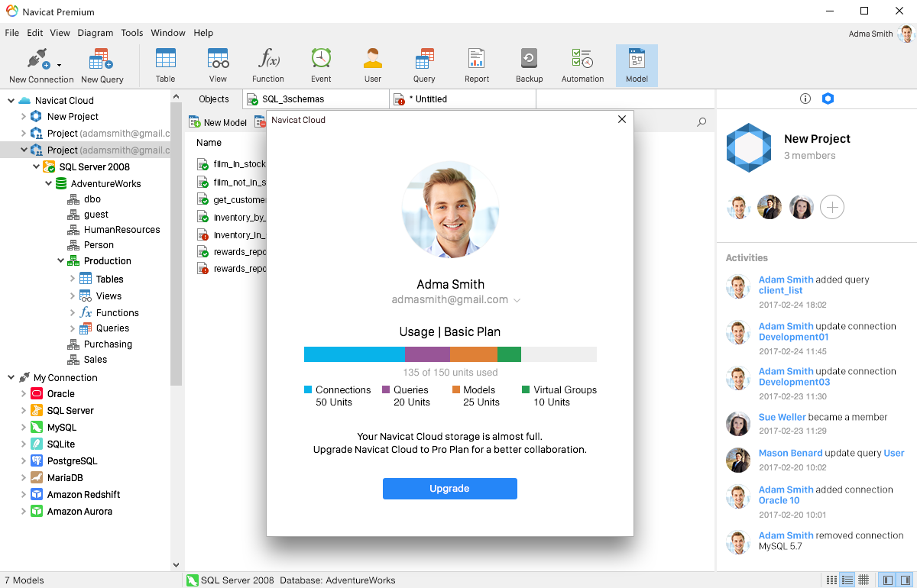917x588 pixels.
Task: Click the Upgrade button
Action: (x=450, y=489)
